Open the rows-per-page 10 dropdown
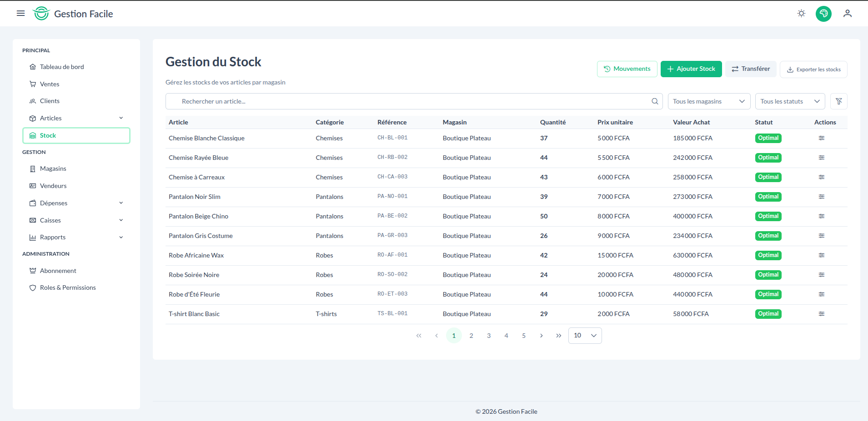 (x=585, y=336)
